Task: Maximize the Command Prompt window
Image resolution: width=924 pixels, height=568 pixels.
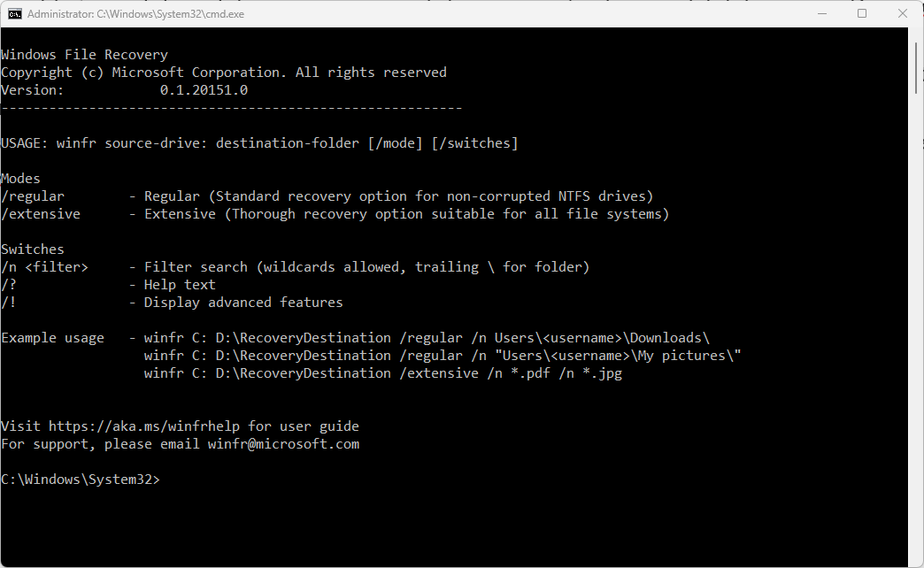Action: (x=862, y=14)
